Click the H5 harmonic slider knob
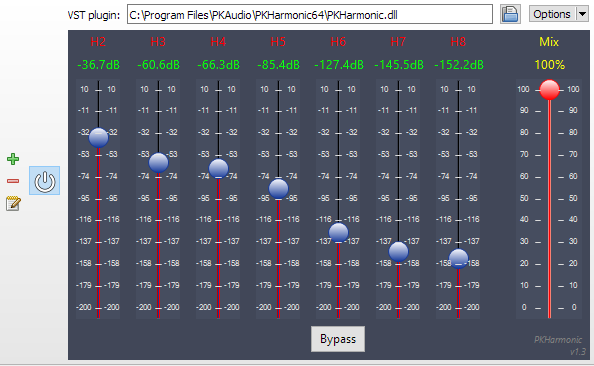Image resolution: width=594 pixels, height=366 pixels. [x=278, y=188]
